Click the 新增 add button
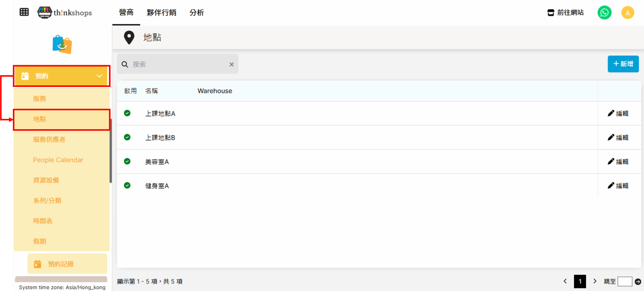The width and height of the screenshot is (644, 291). point(623,64)
